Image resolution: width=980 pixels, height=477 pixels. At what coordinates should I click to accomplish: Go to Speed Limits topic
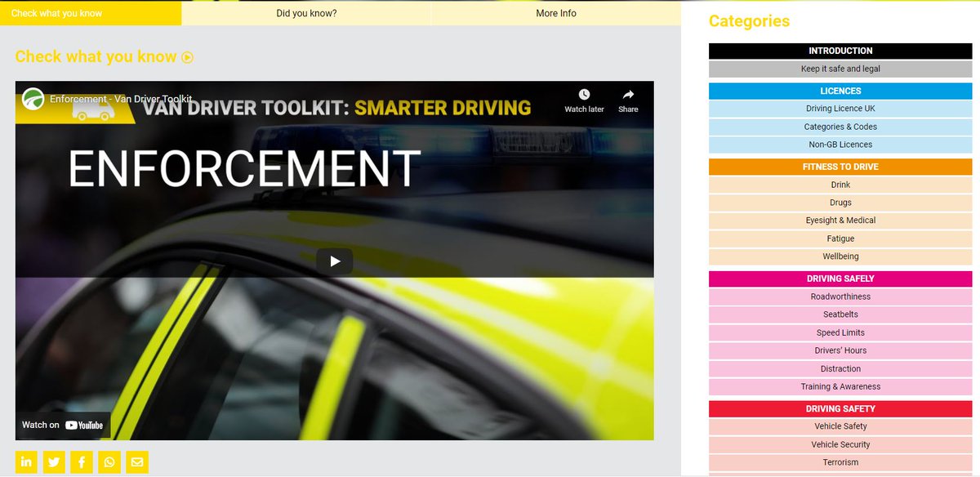coord(840,332)
